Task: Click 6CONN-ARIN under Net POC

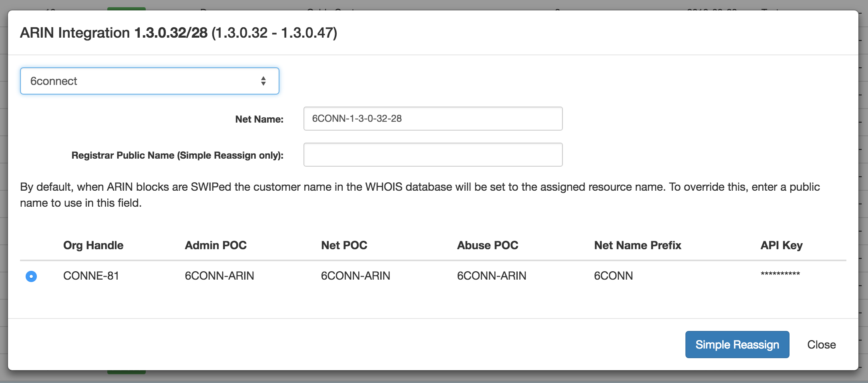Action: (356, 276)
